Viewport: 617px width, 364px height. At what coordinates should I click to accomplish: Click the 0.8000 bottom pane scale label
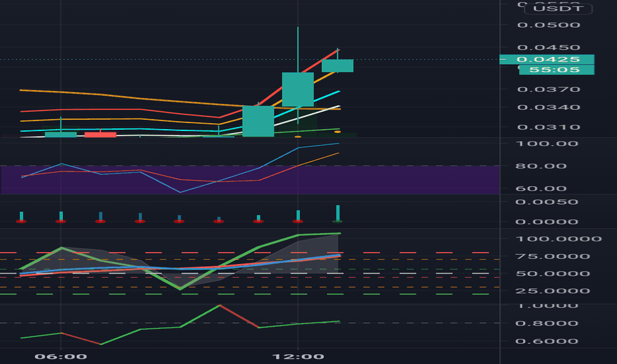click(547, 324)
